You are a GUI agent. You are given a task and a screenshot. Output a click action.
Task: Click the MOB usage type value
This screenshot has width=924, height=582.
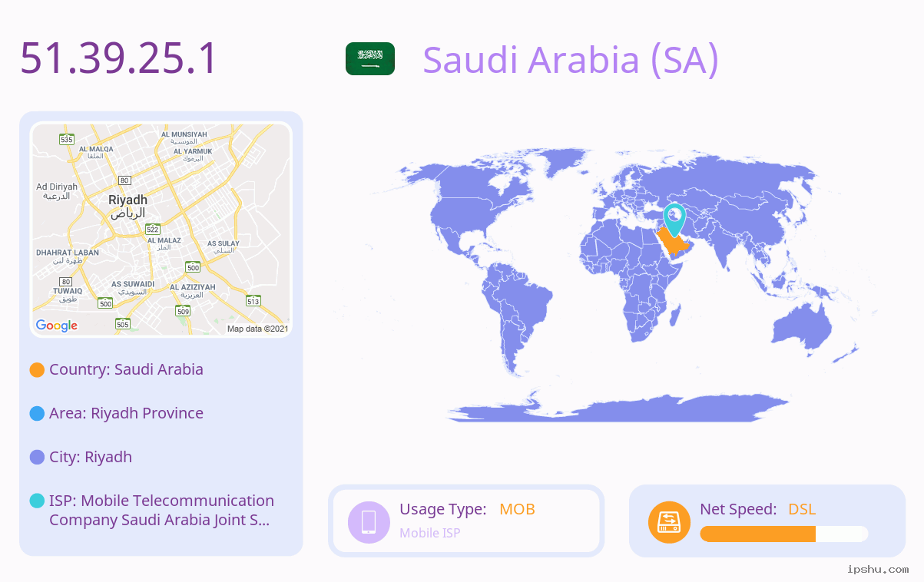[517, 509]
